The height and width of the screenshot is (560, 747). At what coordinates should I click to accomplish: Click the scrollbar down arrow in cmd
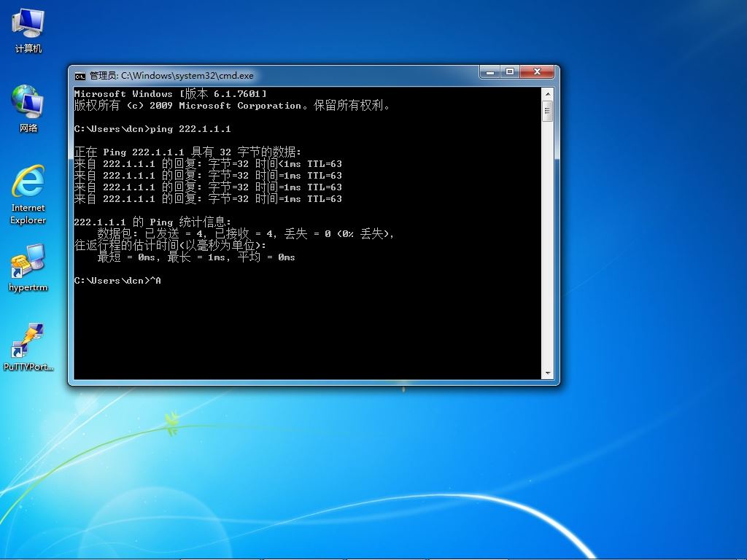(547, 373)
